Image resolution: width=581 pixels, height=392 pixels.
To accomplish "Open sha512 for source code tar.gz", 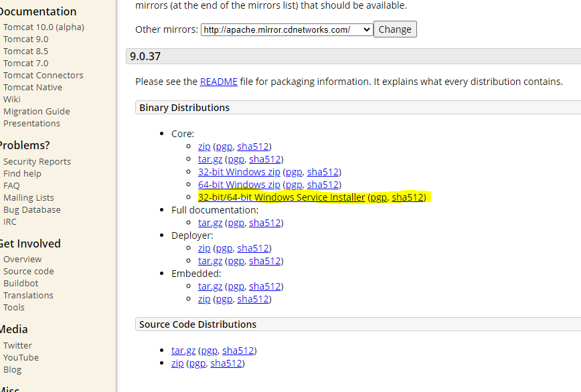I will (238, 350).
